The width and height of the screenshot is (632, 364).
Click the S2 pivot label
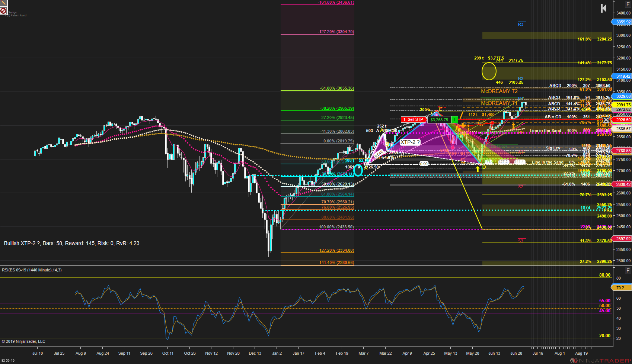point(521,187)
